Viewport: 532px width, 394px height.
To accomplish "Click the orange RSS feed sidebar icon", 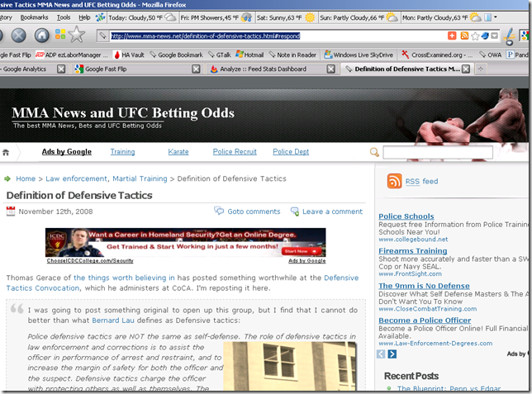I will pos(394,181).
